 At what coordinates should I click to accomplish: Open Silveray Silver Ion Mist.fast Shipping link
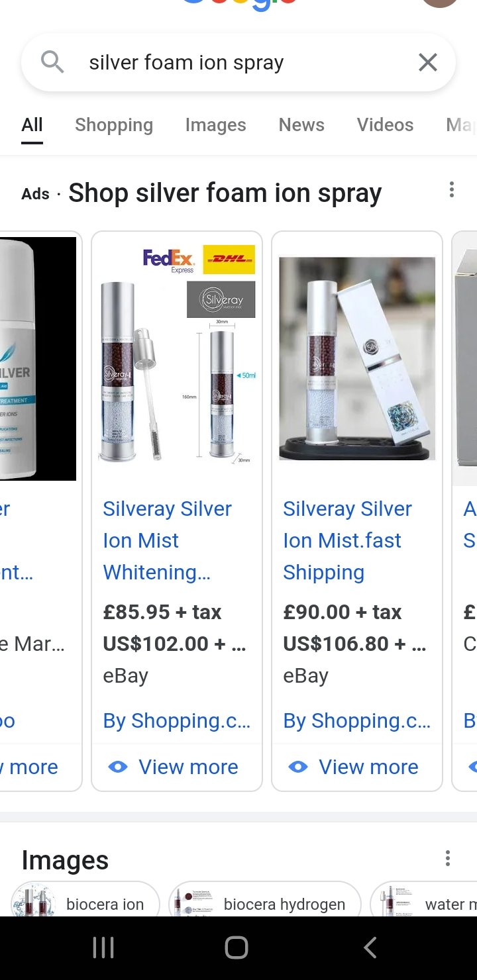click(x=348, y=540)
